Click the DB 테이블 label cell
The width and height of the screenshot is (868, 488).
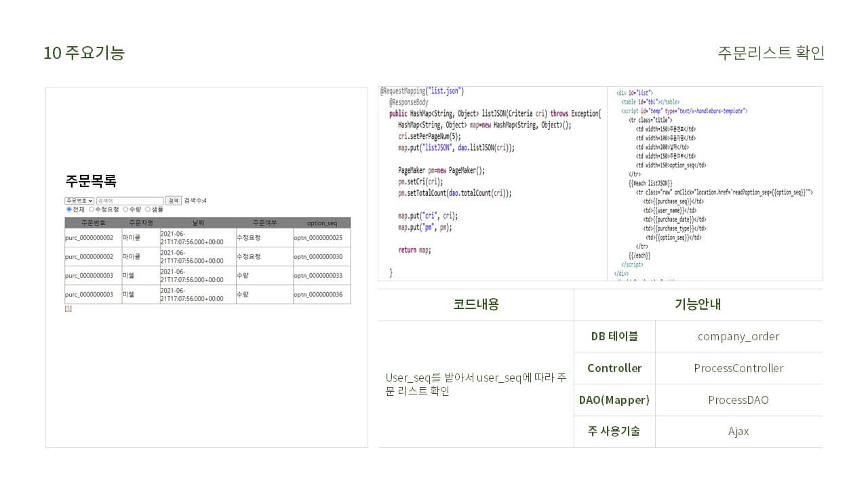coord(614,336)
